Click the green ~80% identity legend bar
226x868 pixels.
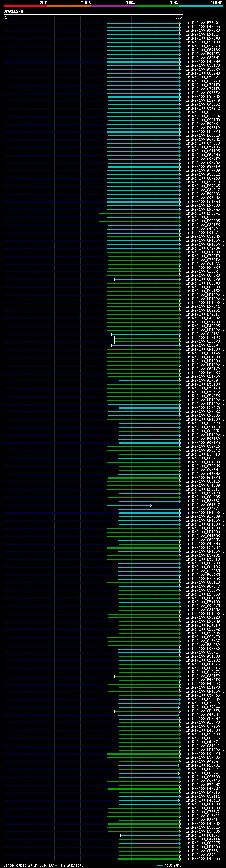click(x=156, y=6)
